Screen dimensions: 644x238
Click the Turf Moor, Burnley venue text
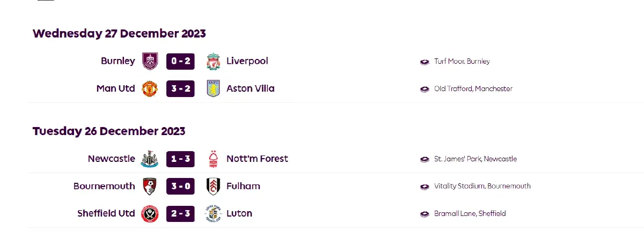462,61
